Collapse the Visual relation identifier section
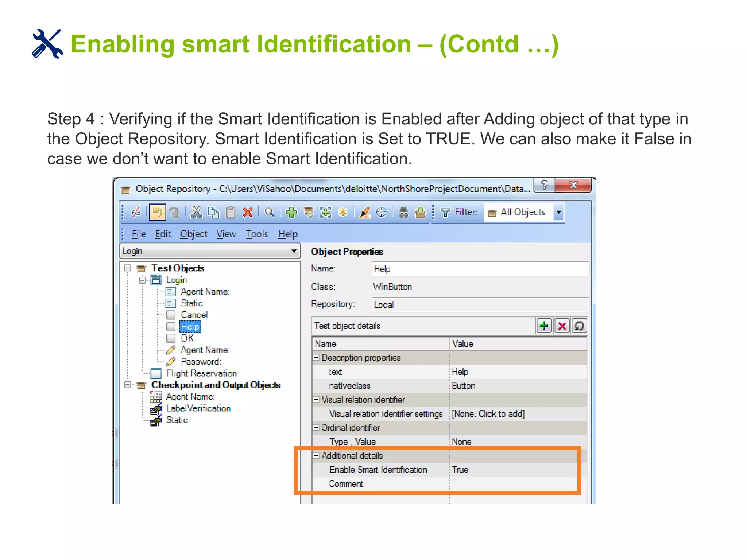747x560 pixels. [x=316, y=400]
